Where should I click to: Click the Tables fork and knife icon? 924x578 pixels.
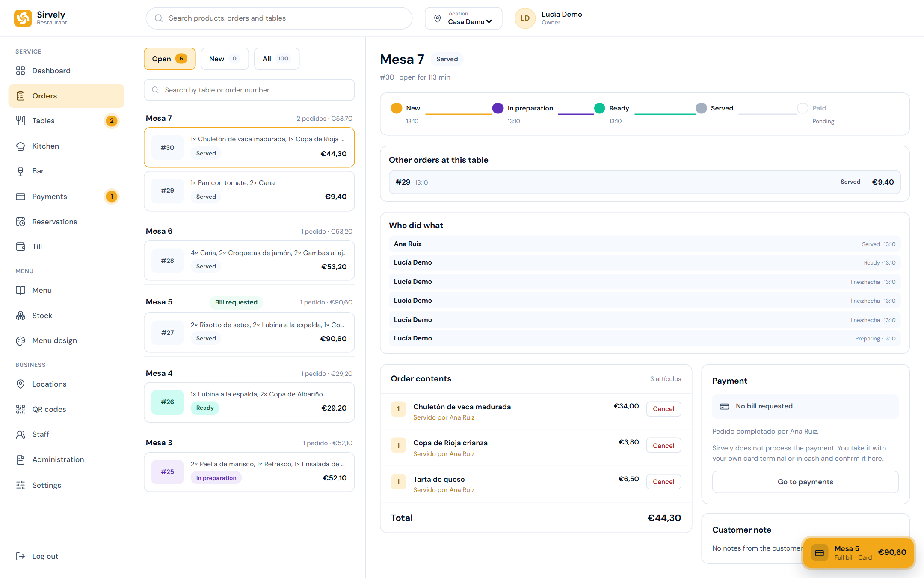pyautogui.click(x=21, y=121)
